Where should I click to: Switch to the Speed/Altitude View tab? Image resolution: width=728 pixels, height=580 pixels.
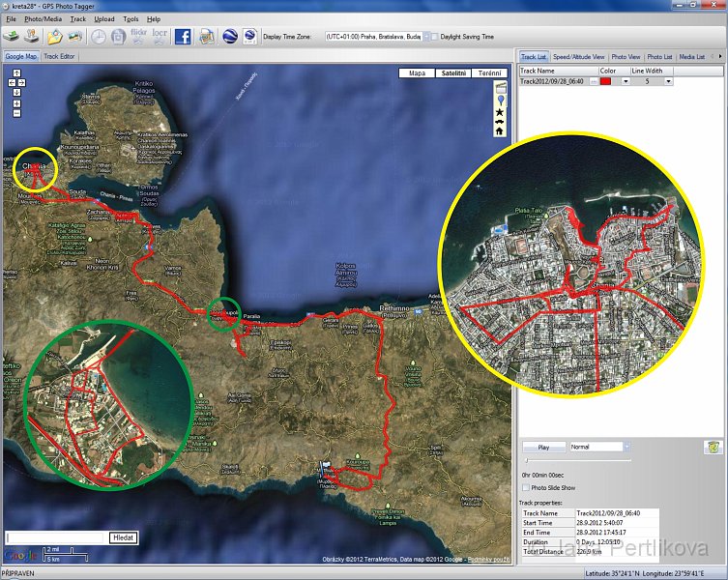pyautogui.click(x=578, y=57)
